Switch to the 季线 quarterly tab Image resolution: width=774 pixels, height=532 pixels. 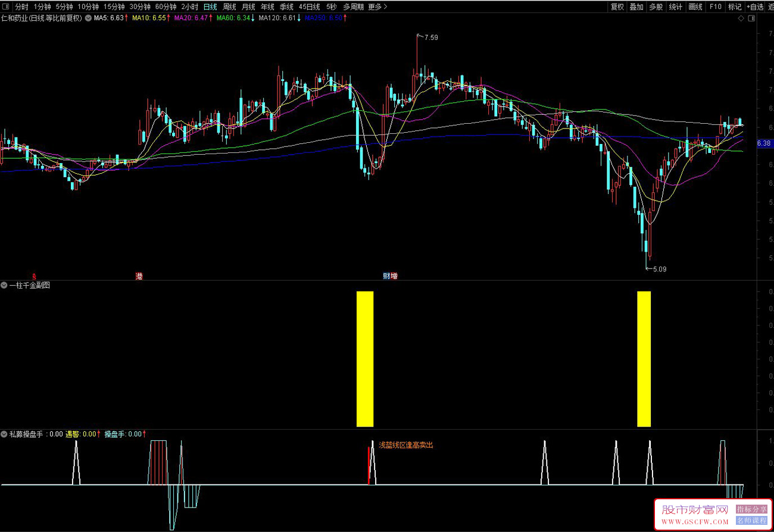click(286, 7)
